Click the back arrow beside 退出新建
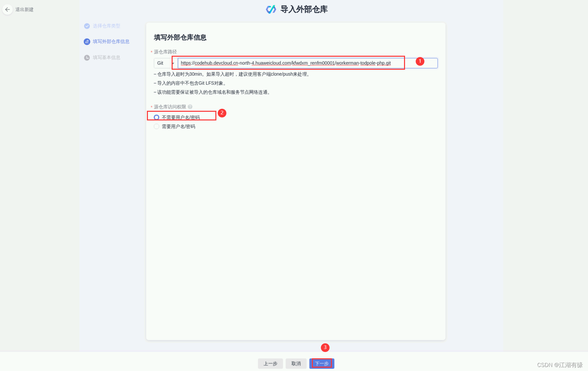The width and height of the screenshot is (588, 371). tap(7, 9)
